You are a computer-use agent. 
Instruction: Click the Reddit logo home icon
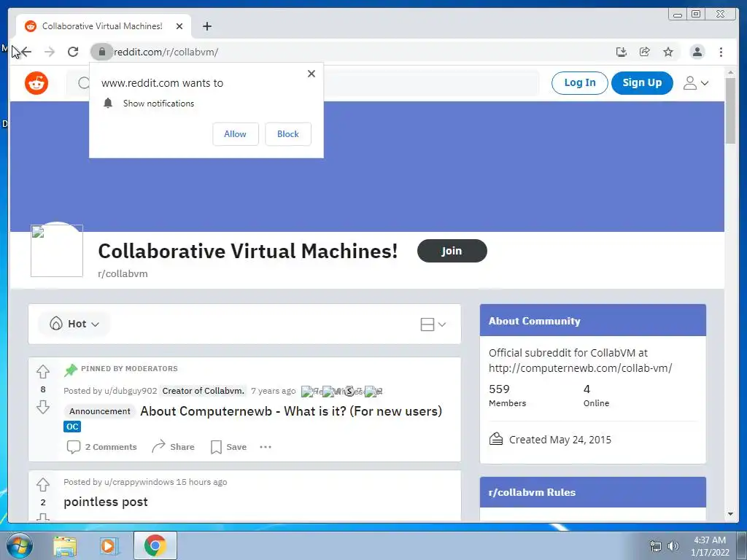click(x=36, y=83)
